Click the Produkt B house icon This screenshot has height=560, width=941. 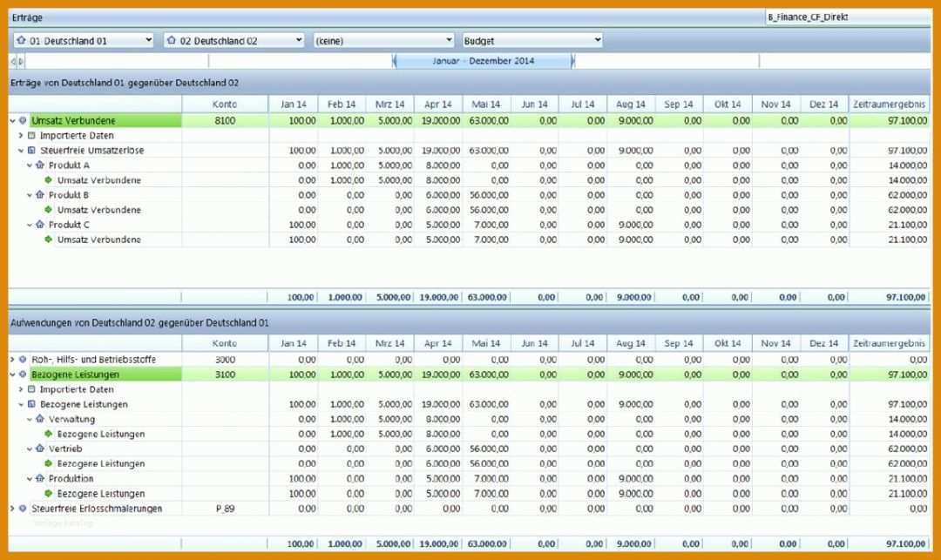[40, 195]
